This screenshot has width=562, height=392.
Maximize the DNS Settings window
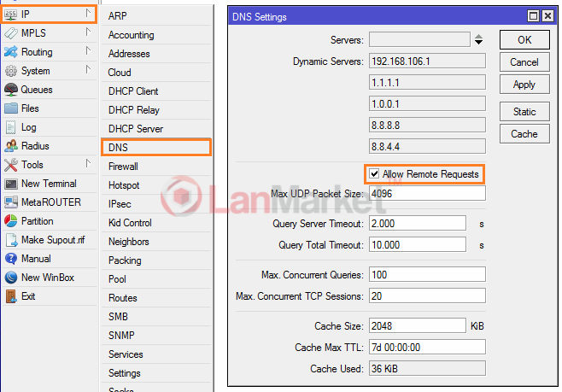[x=533, y=16]
